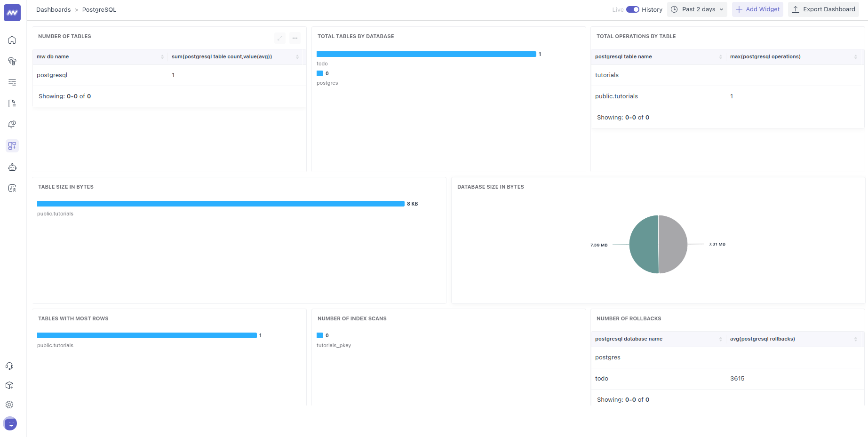This screenshot has width=868, height=437.
Task: Toggle sorting on the mw db name column
Action: (x=162, y=56)
